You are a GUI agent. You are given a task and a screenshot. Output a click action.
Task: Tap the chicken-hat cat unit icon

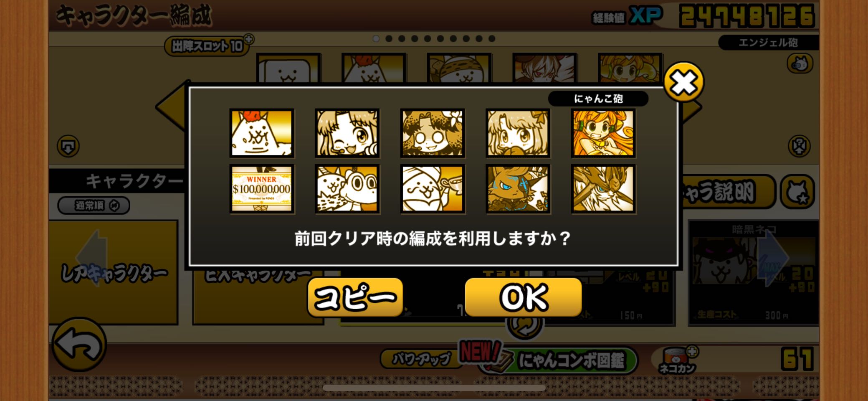point(262,133)
